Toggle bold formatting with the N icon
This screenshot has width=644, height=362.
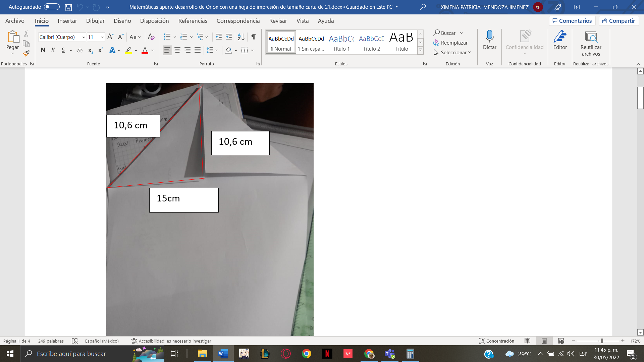pos(43,50)
